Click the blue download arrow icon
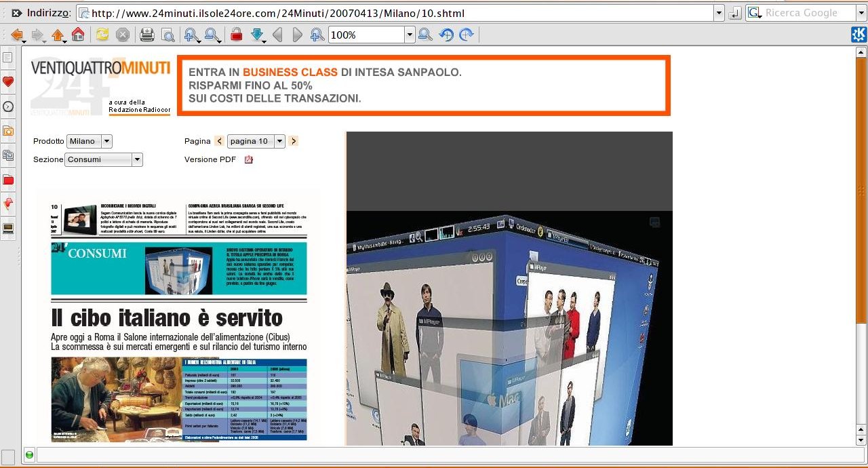This screenshot has width=868, height=468. pos(257,35)
